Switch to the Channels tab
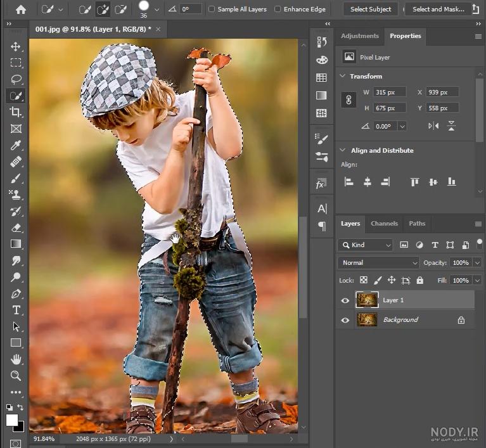The height and width of the screenshot is (448, 486). tap(384, 223)
